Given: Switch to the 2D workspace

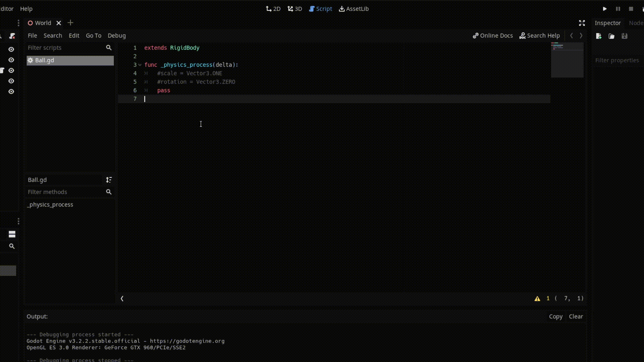Looking at the screenshot, I should [x=273, y=9].
